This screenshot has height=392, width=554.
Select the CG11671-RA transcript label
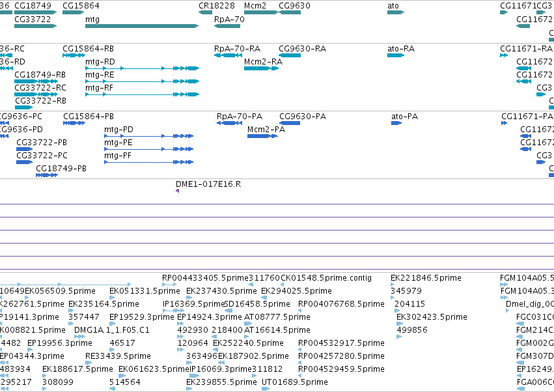tap(526, 48)
